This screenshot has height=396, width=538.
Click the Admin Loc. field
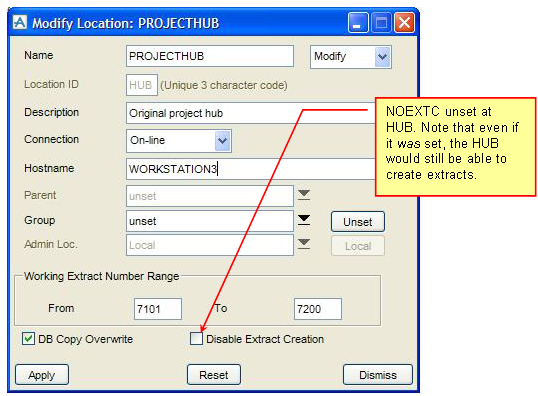tap(210, 245)
